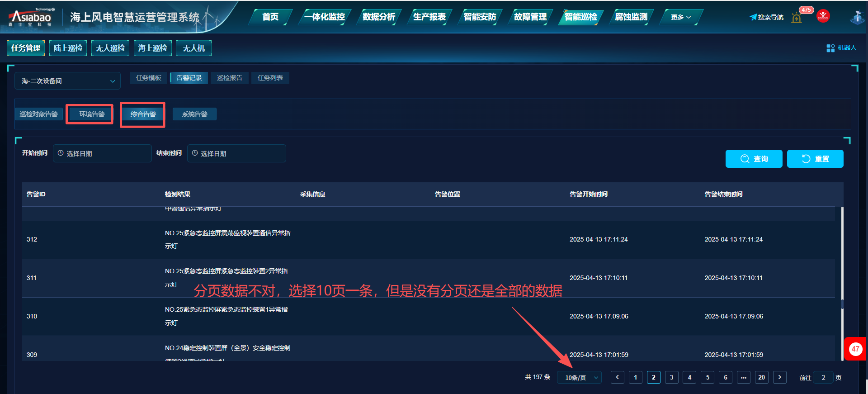Click the alarm siren icon with 475 badge
The width and height of the screenshot is (868, 394).
pos(797,18)
